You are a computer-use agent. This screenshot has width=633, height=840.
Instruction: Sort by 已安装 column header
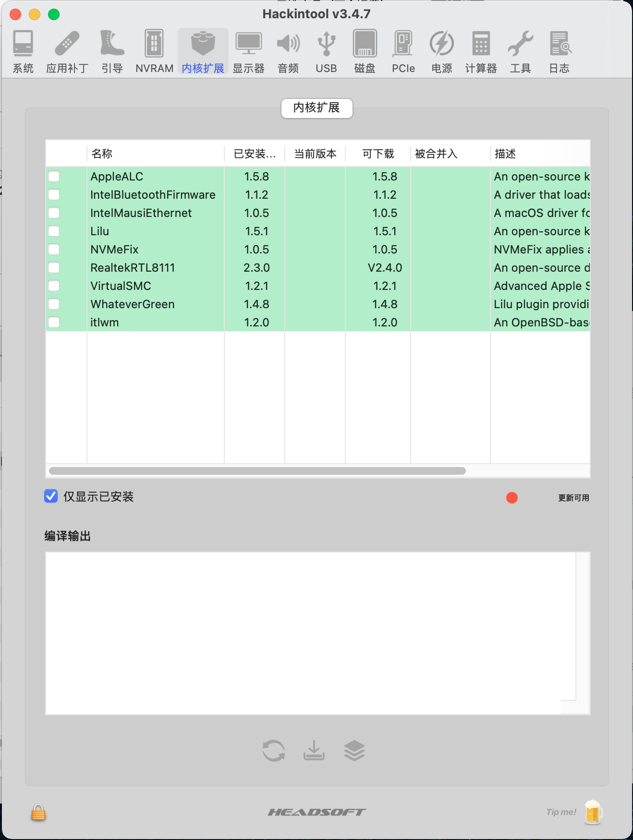pos(255,154)
